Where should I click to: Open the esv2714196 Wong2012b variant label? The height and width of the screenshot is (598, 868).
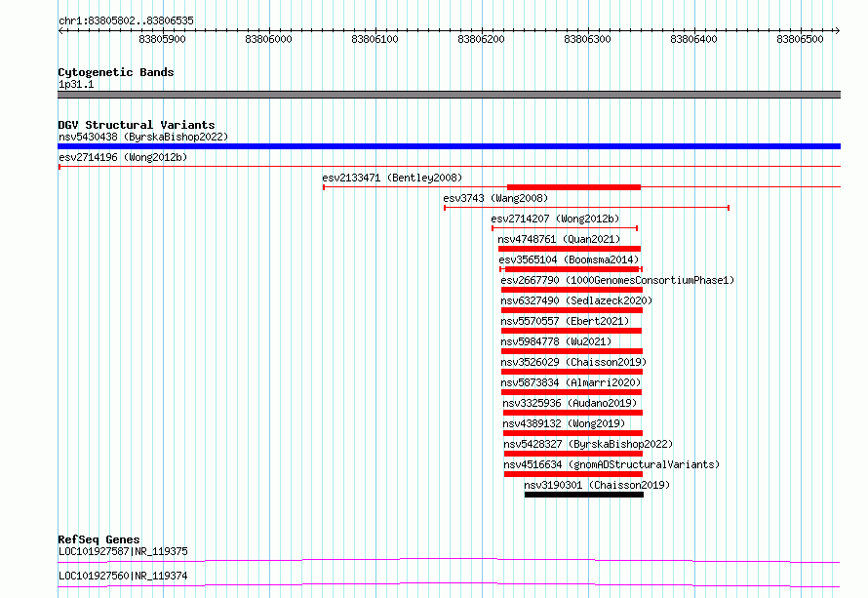point(123,157)
